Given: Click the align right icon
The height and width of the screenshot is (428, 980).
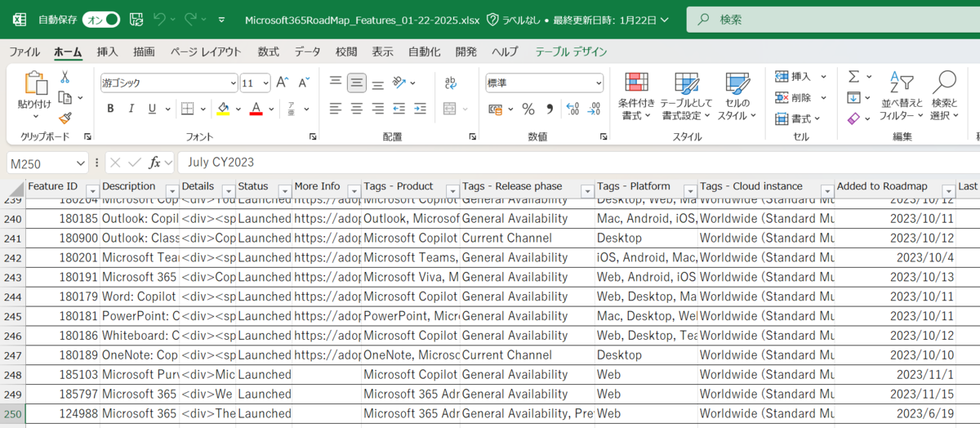Looking at the screenshot, I should [x=377, y=109].
